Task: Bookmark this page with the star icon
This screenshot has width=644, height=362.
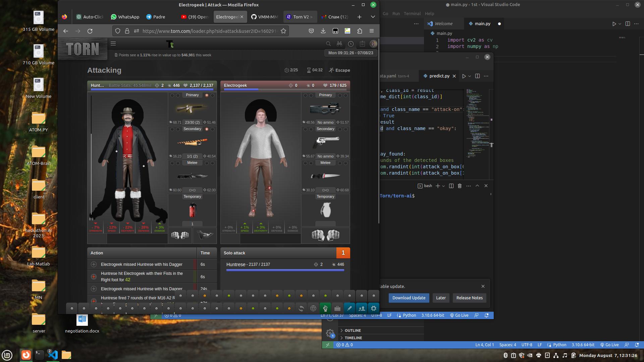Action: 283,31
